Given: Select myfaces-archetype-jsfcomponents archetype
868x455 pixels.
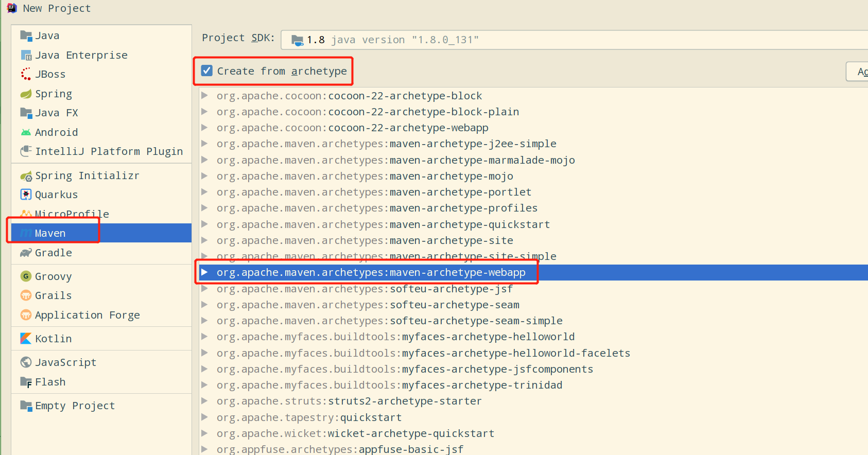Looking at the screenshot, I should 533,369.
